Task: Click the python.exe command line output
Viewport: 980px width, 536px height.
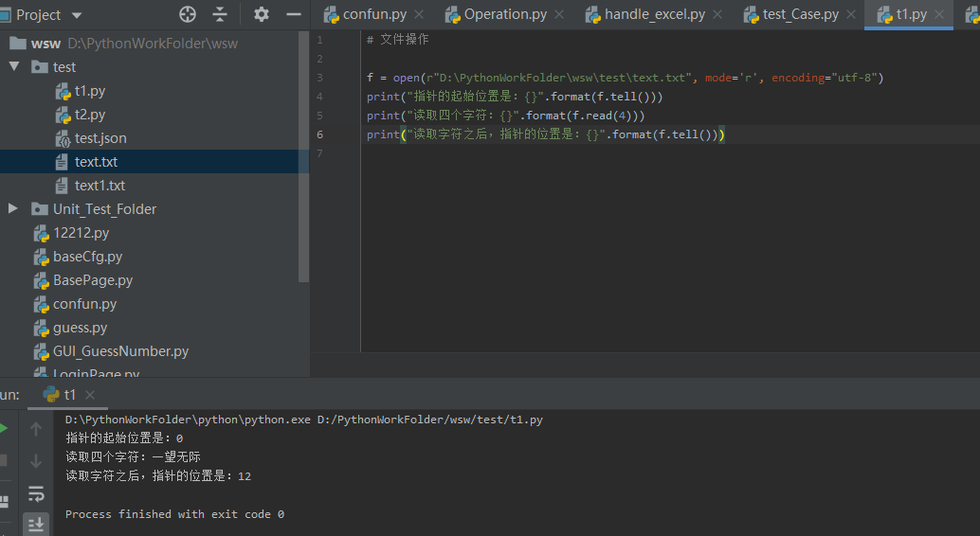Action: [x=303, y=420]
